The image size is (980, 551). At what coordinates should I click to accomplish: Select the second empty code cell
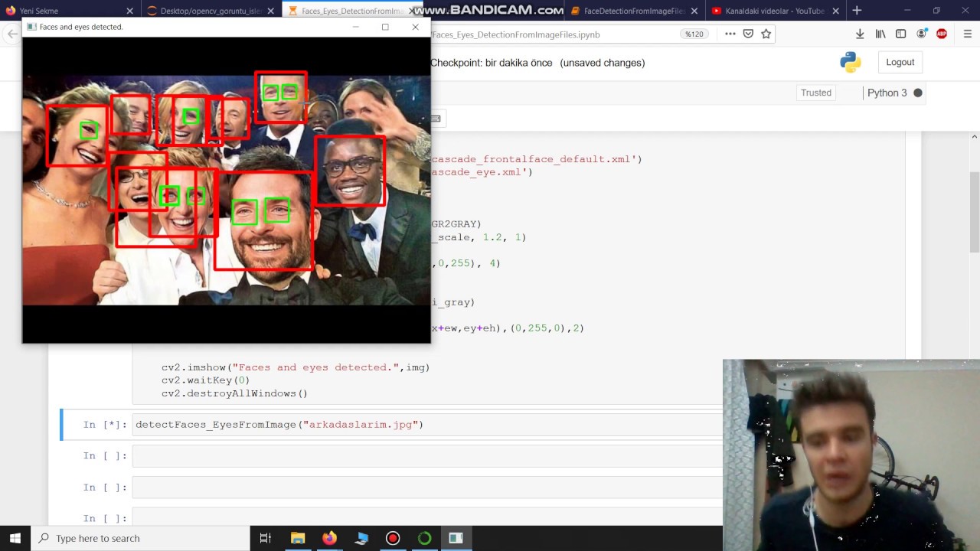(427, 487)
